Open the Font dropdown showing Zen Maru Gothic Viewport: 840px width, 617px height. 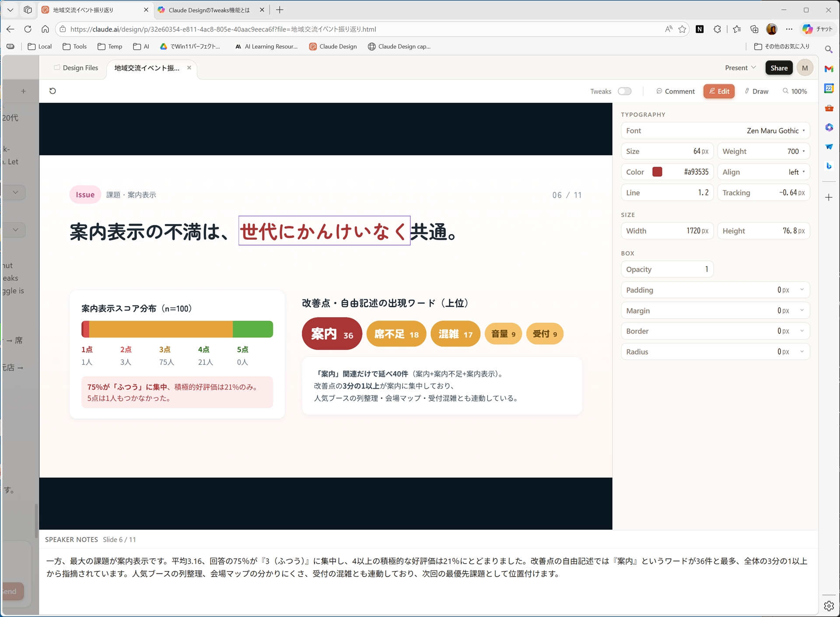click(774, 130)
